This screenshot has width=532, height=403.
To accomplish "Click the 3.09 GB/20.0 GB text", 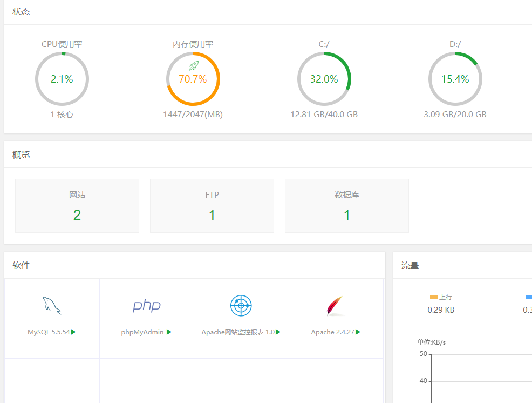I will pyautogui.click(x=455, y=115).
